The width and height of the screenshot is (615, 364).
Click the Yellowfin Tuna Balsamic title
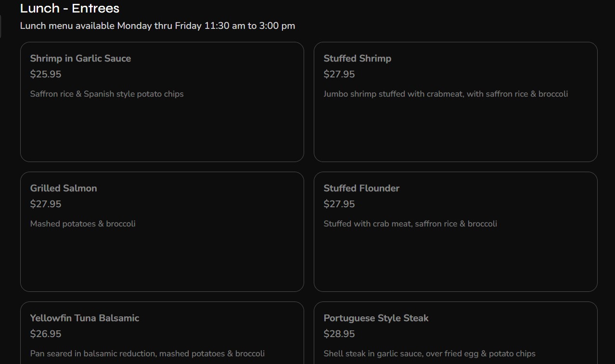pyautogui.click(x=85, y=318)
